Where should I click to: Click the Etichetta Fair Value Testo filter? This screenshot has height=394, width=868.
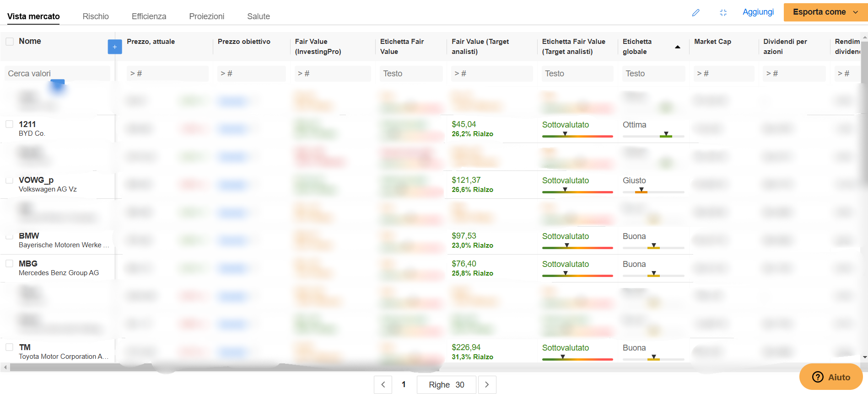pyautogui.click(x=411, y=74)
